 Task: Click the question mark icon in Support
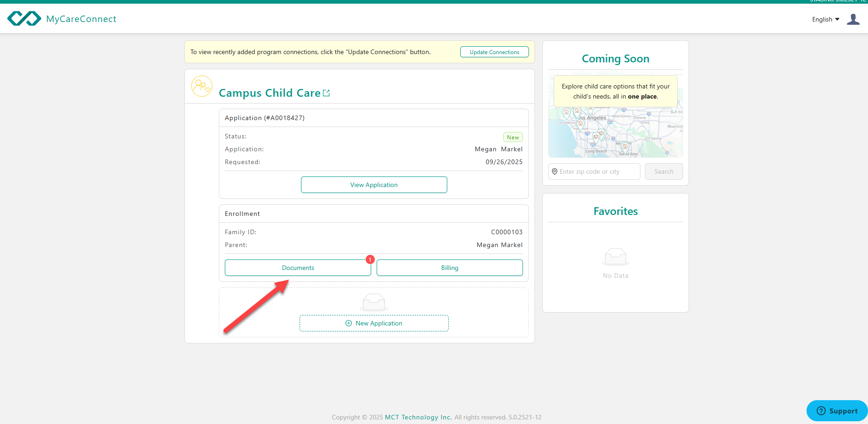coord(821,411)
